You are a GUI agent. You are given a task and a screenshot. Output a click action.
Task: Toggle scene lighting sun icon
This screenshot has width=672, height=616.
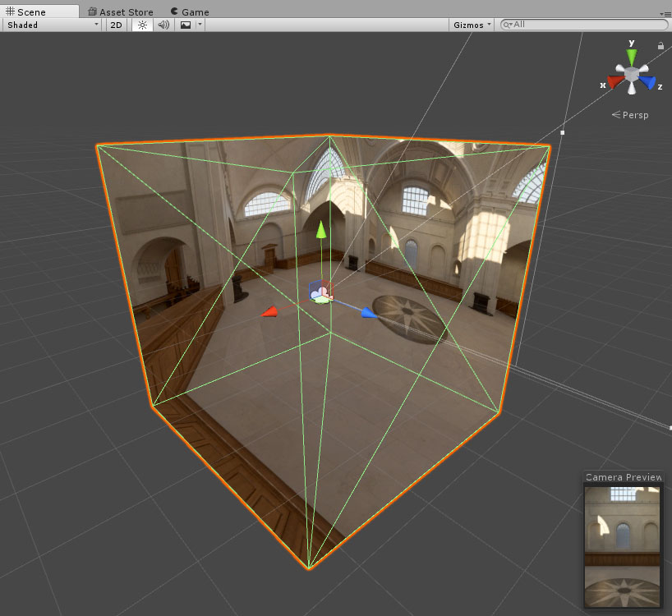(x=142, y=25)
